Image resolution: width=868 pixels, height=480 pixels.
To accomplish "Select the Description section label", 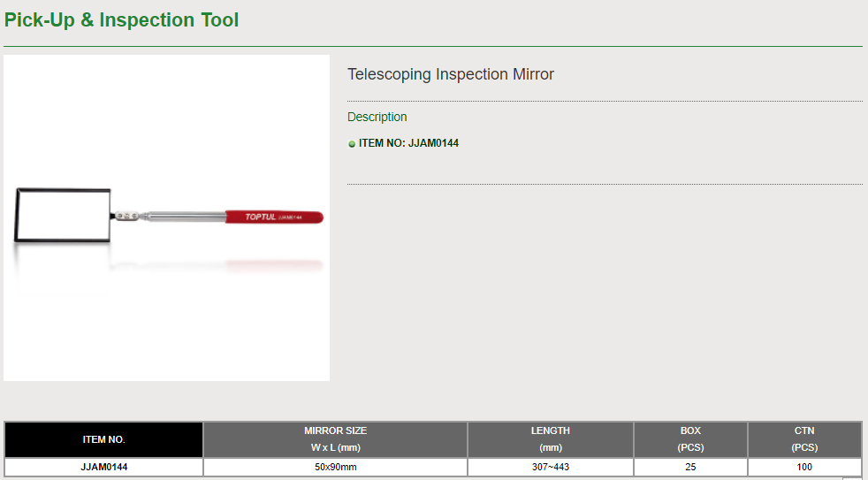I will pyautogui.click(x=377, y=117).
